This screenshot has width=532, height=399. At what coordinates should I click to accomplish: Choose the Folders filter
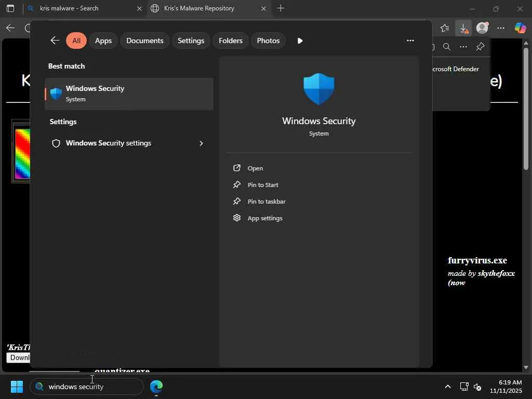pyautogui.click(x=230, y=41)
